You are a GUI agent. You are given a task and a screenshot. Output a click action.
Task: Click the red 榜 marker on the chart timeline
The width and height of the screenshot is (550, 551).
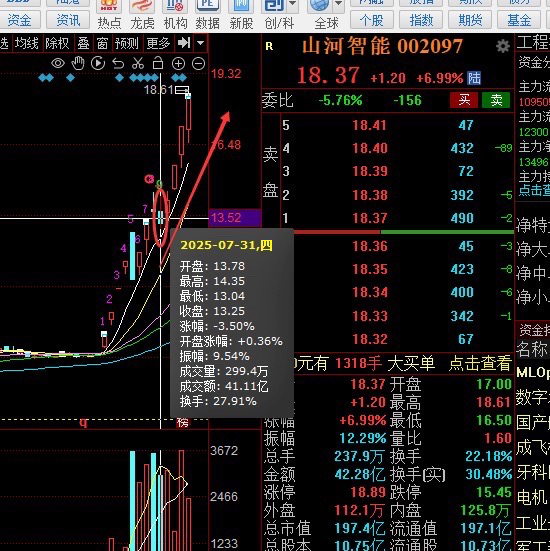(183, 422)
